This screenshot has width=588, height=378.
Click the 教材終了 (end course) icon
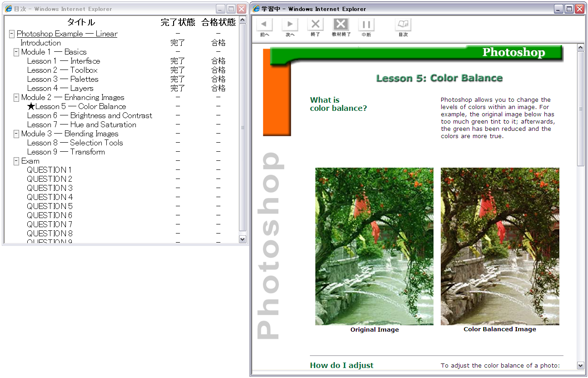pyautogui.click(x=341, y=25)
